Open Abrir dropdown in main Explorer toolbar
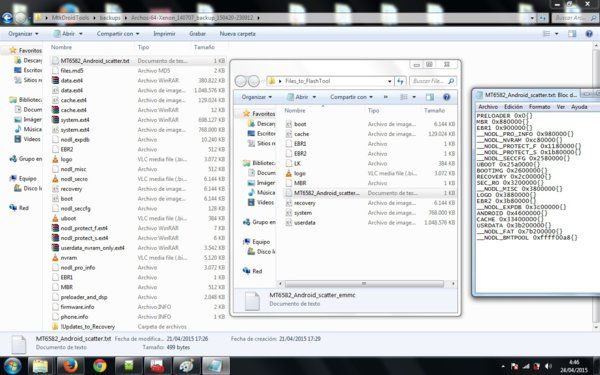This screenshot has height=375, width=600. click(x=68, y=34)
